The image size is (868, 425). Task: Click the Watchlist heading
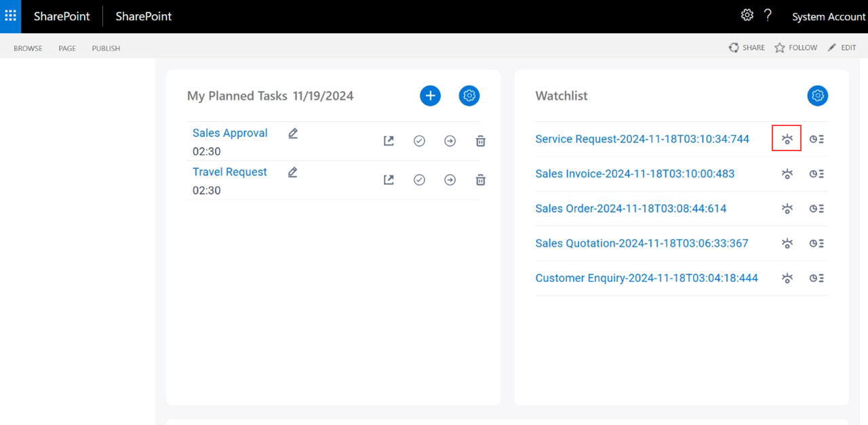(561, 96)
